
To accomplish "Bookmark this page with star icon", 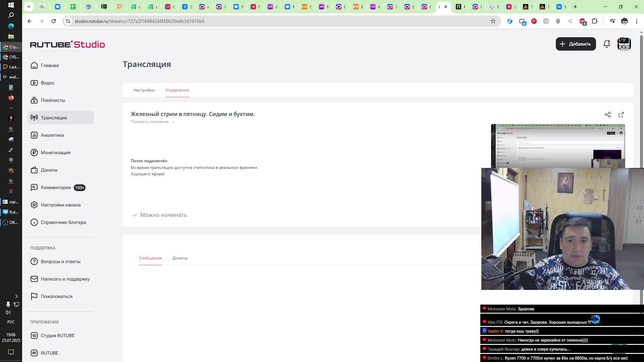I will pyautogui.click(x=493, y=21).
